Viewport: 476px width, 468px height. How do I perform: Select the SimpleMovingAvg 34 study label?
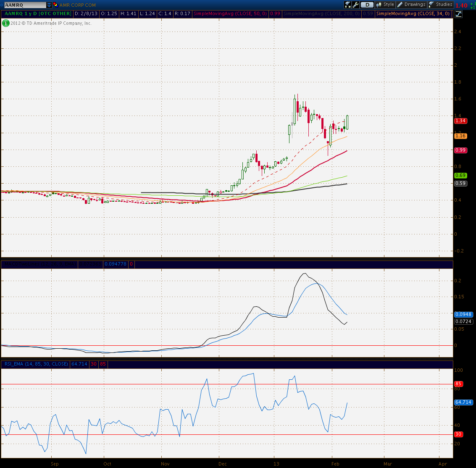coord(413,14)
